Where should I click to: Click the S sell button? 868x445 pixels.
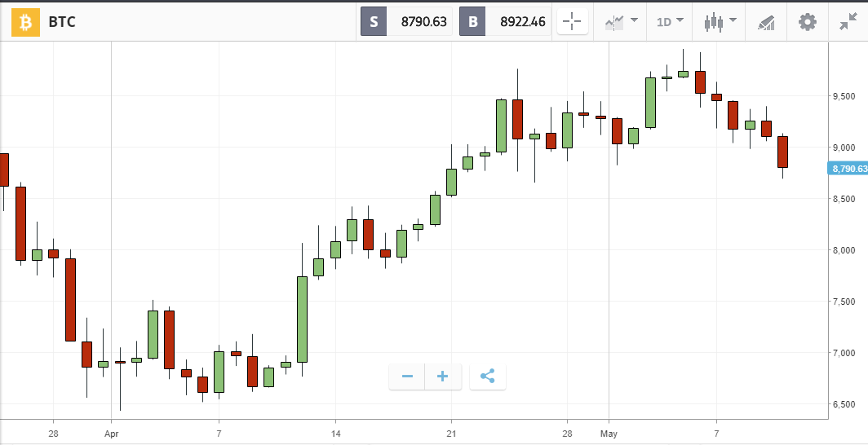374,22
